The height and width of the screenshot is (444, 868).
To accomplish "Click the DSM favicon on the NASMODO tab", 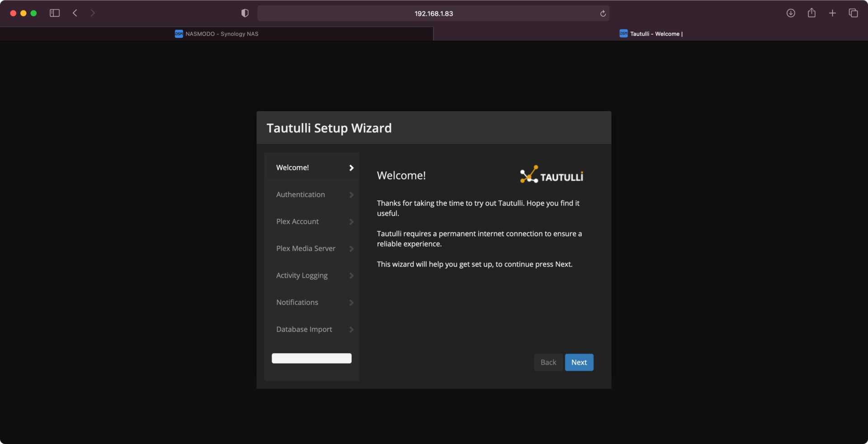I will 179,33.
